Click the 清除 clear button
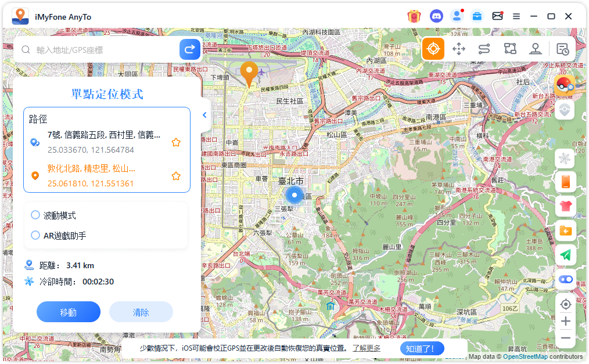 pyautogui.click(x=141, y=312)
